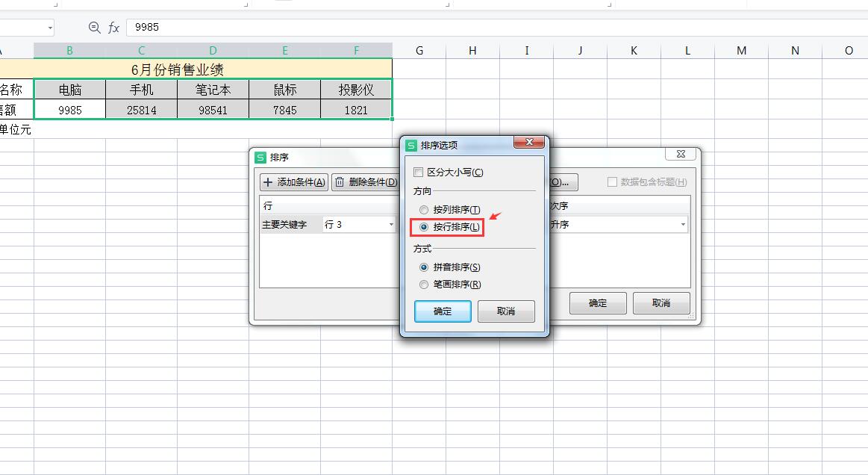The width and height of the screenshot is (868, 475).
Task: Click the plus icon on 添加条件 button
Action: (269, 181)
